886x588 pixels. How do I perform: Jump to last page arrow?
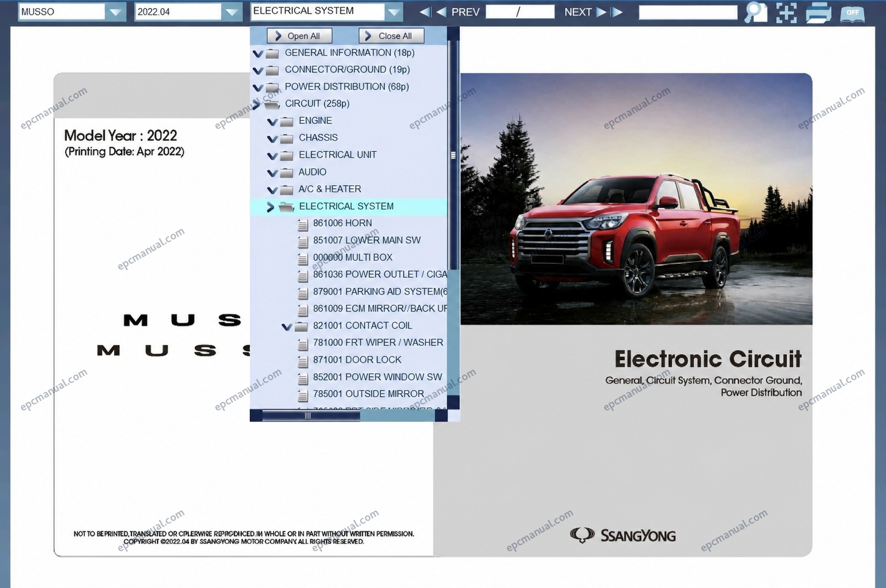617,12
